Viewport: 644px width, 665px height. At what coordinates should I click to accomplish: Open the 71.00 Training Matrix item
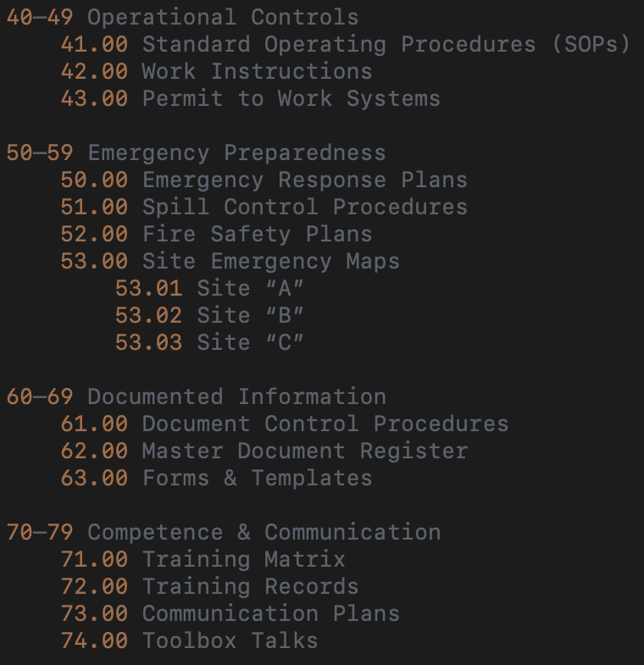[x=203, y=559]
